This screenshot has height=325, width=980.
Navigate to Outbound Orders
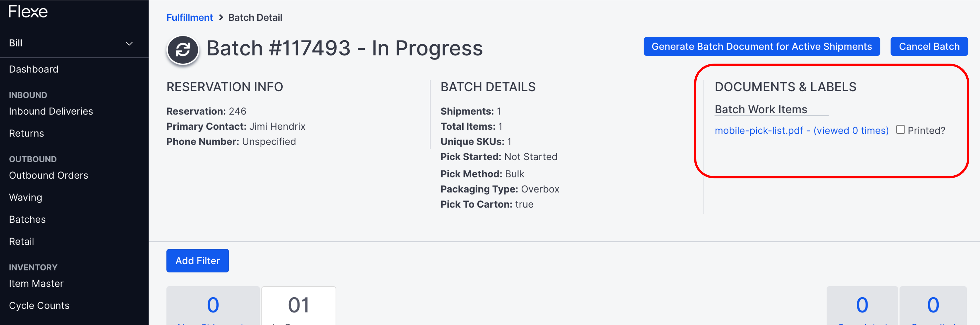click(x=48, y=175)
